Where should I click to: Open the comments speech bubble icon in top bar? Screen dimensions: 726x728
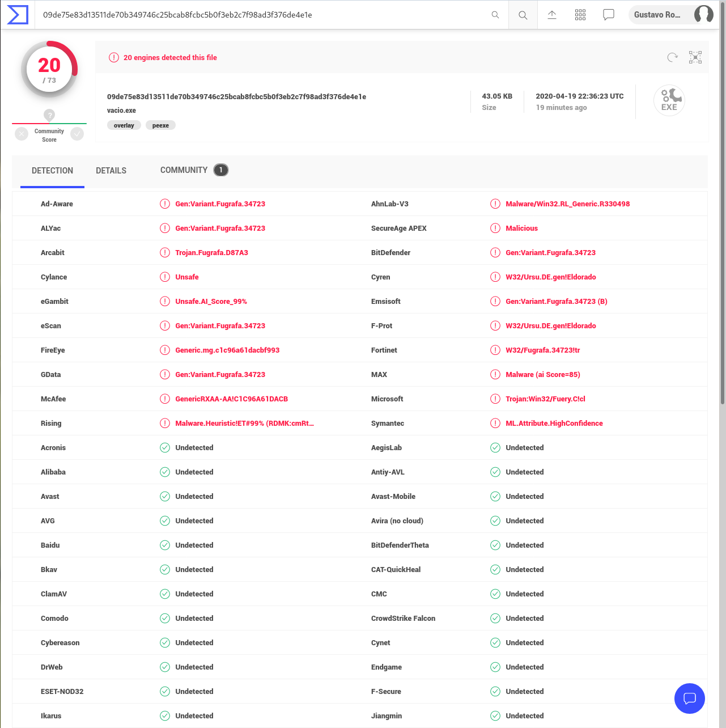click(x=609, y=15)
